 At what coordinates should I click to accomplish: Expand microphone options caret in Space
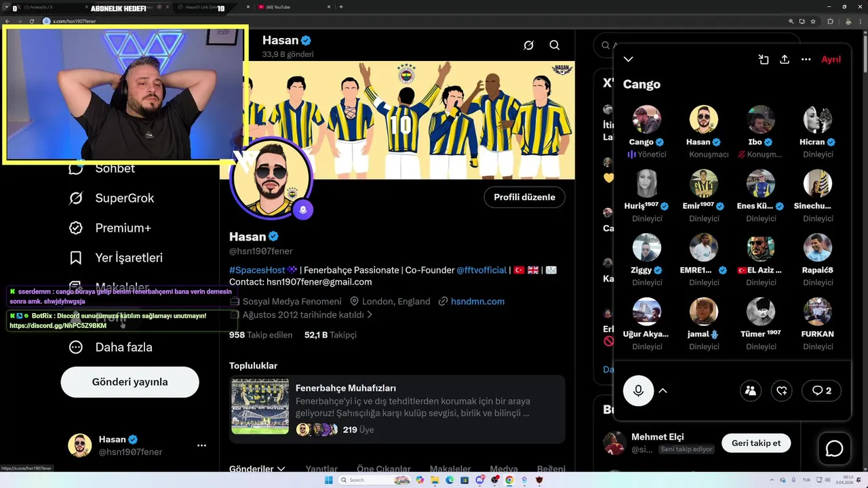click(663, 390)
